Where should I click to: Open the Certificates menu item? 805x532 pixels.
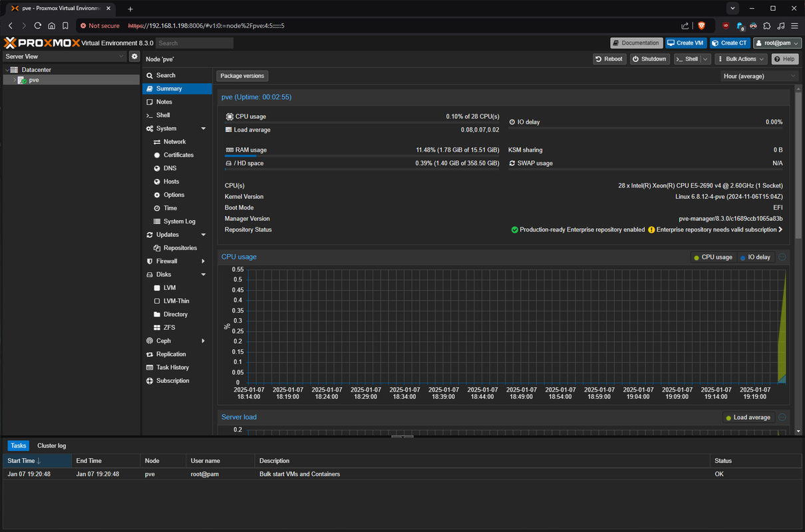pos(177,155)
